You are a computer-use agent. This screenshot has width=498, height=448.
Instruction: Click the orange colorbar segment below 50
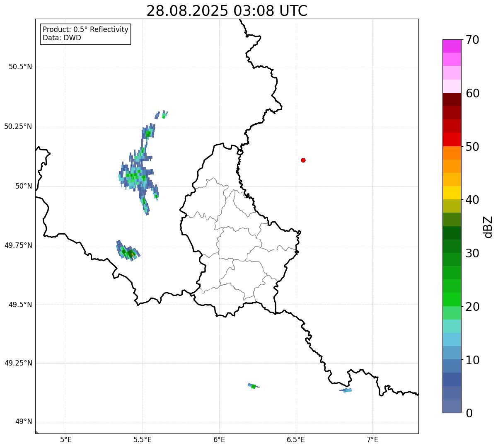452,153
